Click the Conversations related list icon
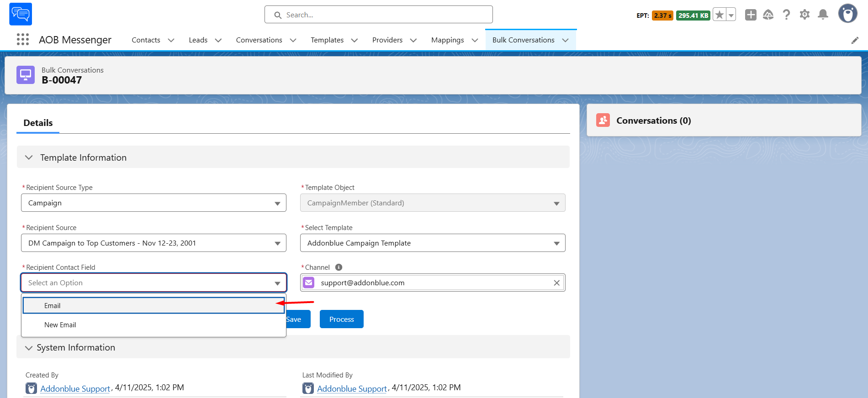 click(x=603, y=120)
